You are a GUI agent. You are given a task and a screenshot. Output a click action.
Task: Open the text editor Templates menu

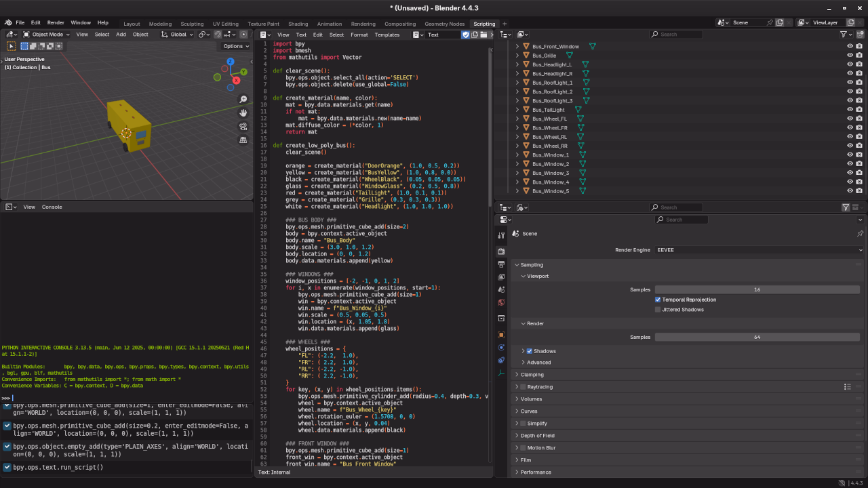(387, 35)
